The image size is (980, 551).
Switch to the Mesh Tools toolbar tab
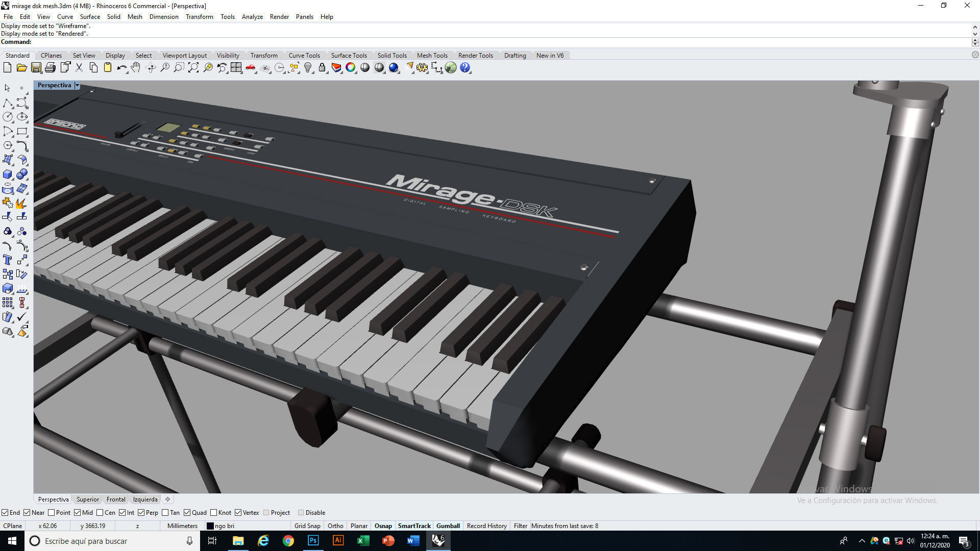pyautogui.click(x=432, y=56)
